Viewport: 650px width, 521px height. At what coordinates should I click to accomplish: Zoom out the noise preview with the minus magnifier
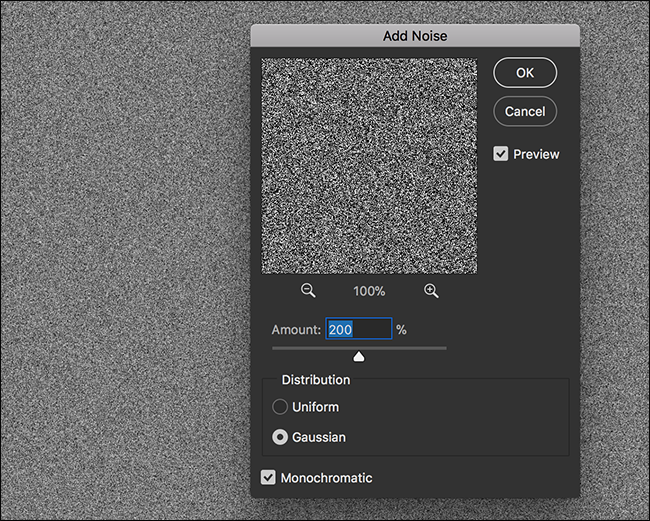308,291
